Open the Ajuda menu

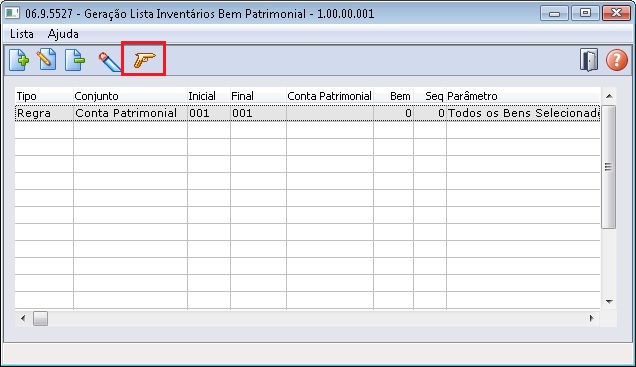click(63, 34)
